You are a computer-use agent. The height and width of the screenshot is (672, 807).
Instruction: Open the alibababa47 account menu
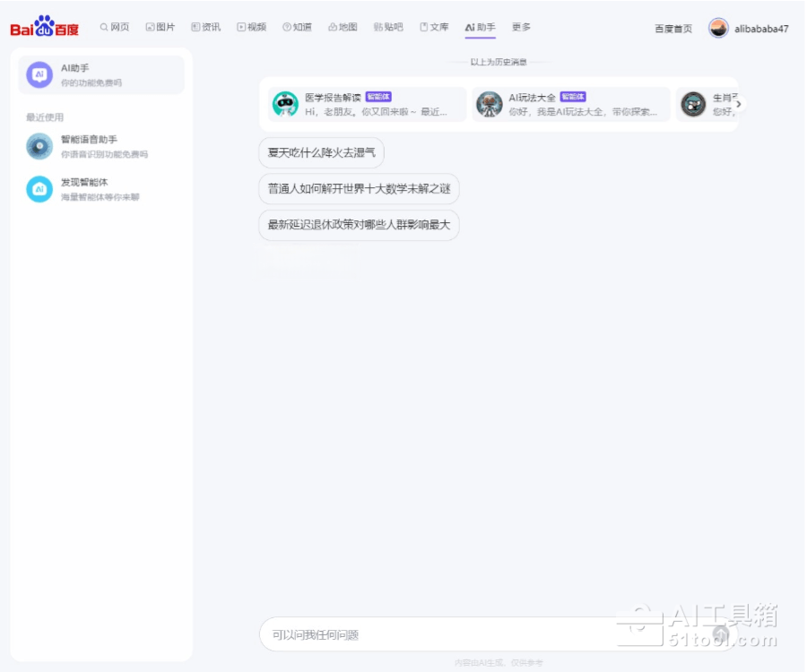[761, 29]
